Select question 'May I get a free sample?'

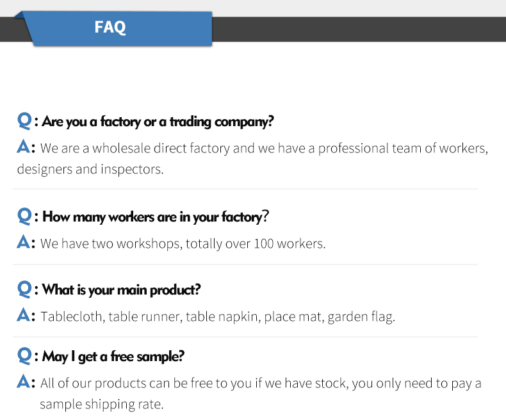(x=113, y=357)
